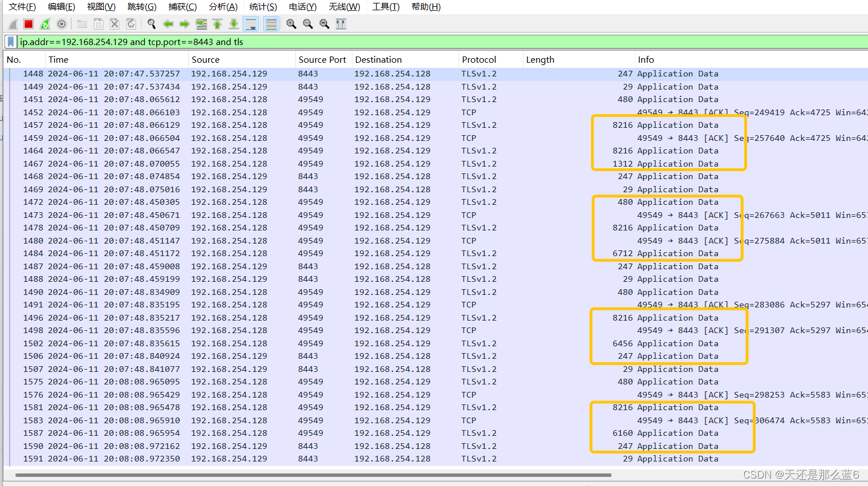Click the save capture file icon

(x=99, y=24)
